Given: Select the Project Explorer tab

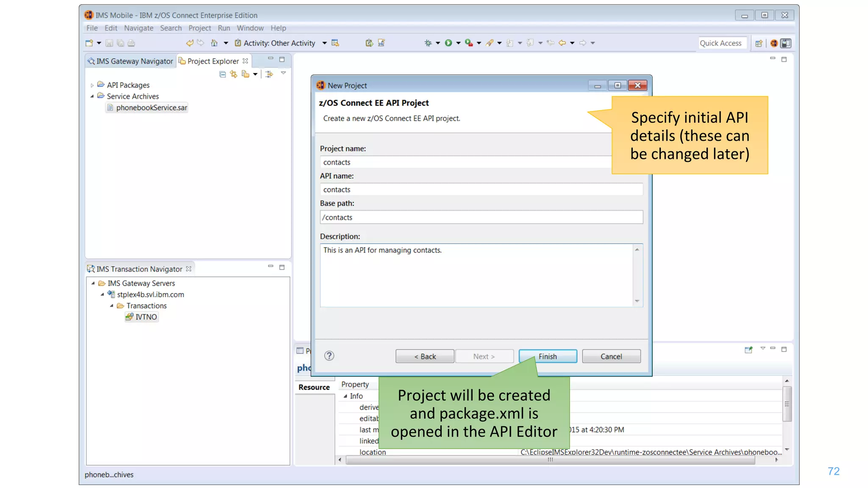Looking at the screenshot, I should click(213, 61).
